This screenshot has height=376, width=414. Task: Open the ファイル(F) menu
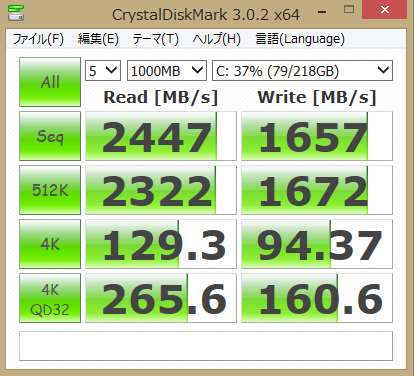click(x=38, y=39)
